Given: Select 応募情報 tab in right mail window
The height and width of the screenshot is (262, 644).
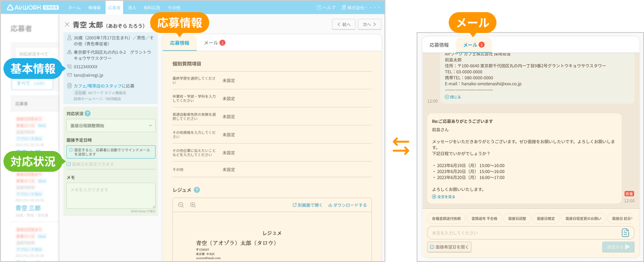Looking at the screenshot, I should click(x=439, y=45).
